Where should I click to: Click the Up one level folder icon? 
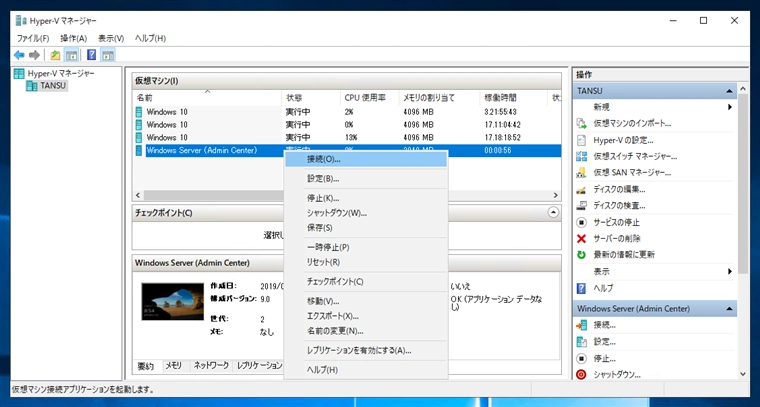55,55
